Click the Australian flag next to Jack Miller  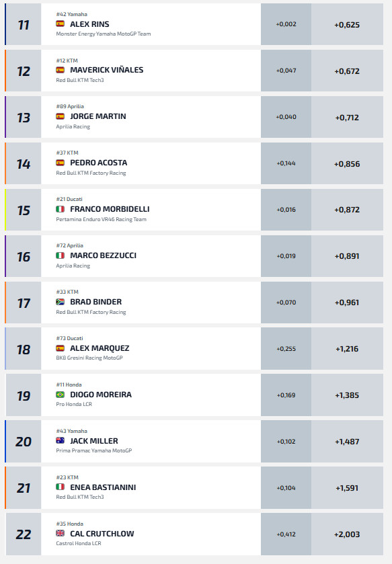pyautogui.click(x=60, y=440)
